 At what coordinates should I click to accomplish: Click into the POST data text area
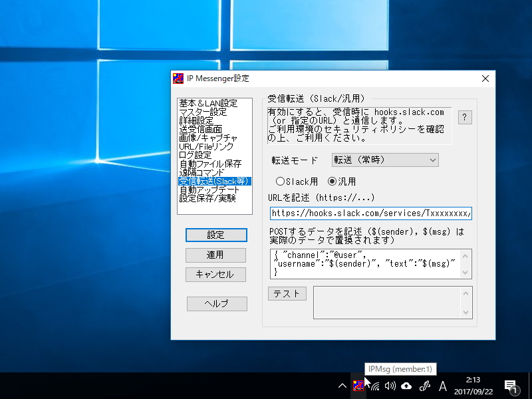pos(365,263)
